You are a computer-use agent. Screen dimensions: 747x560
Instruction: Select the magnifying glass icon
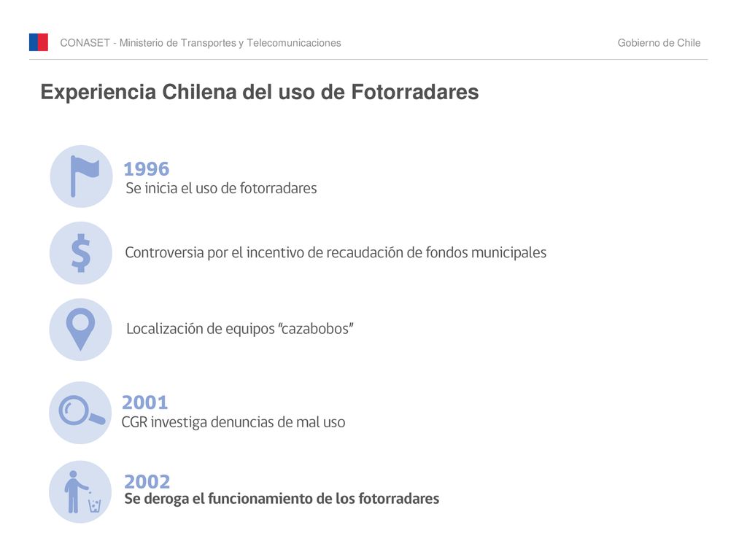tap(80, 413)
